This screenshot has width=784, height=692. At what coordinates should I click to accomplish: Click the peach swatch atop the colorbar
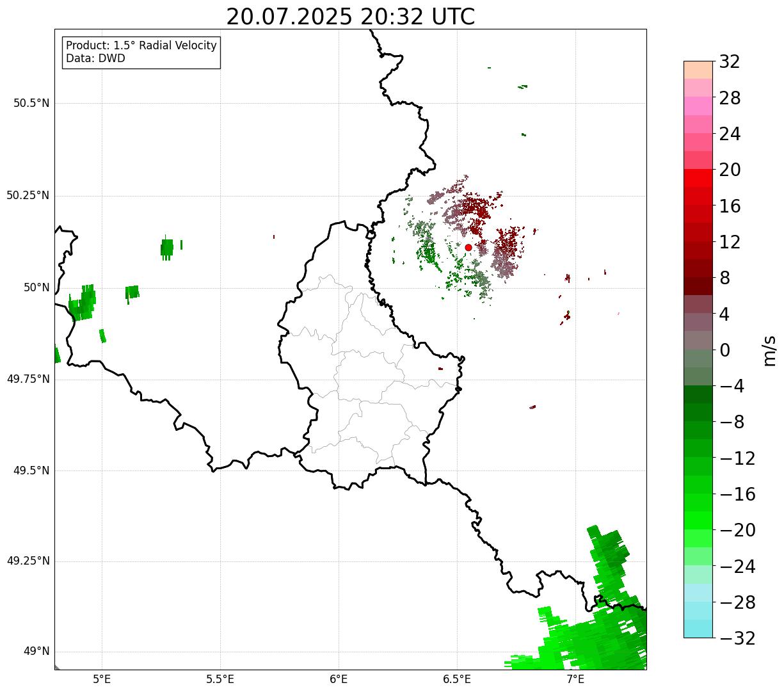tap(698, 70)
